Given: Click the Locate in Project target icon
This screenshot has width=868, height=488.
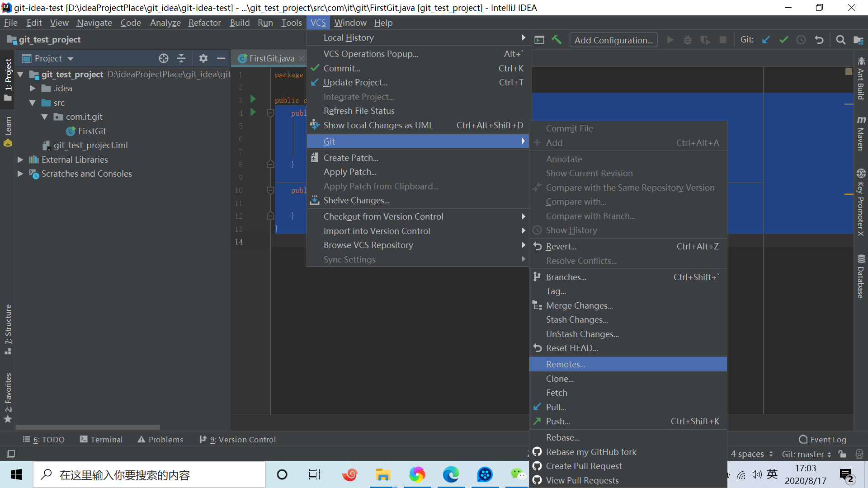Looking at the screenshot, I should coord(164,58).
